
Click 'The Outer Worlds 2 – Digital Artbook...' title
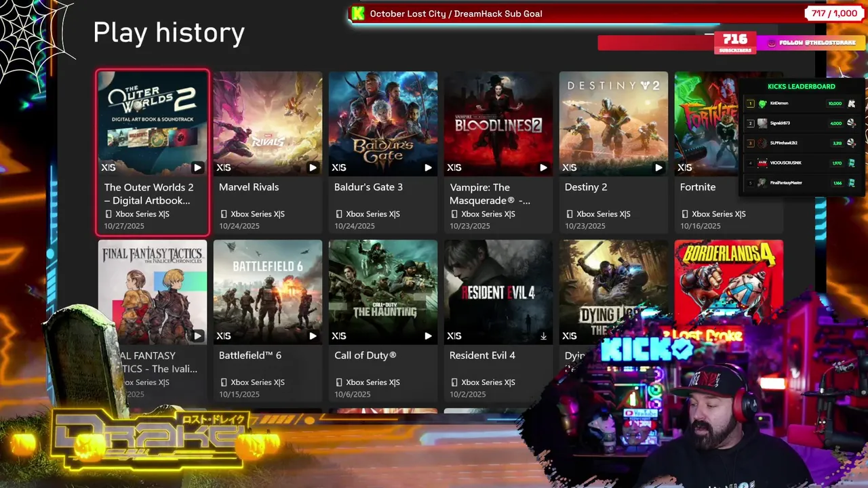[x=149, y=194]
